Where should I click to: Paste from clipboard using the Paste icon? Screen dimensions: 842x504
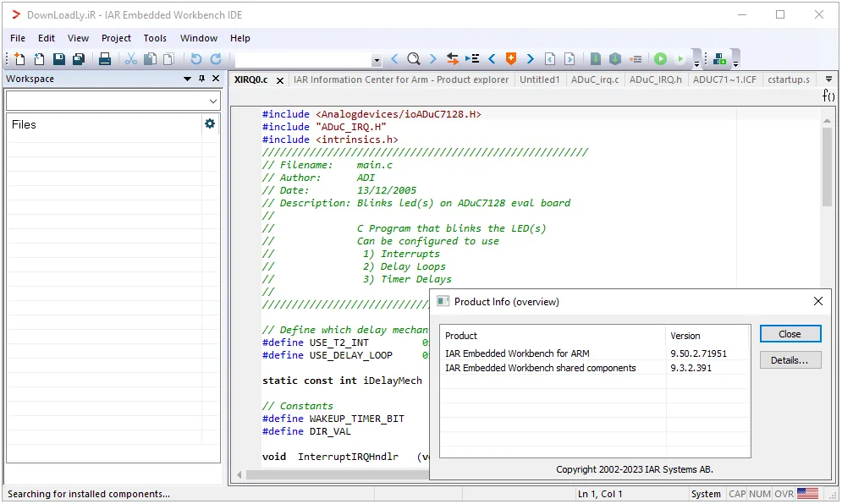168,59
